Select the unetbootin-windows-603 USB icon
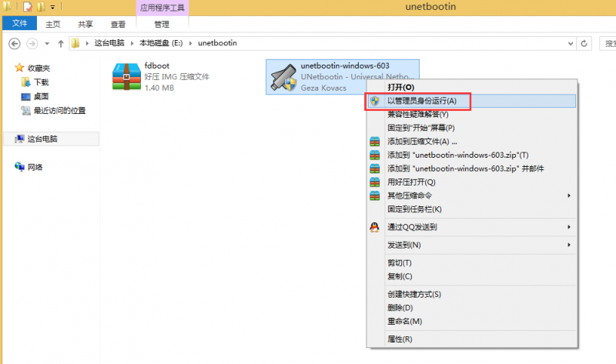This screenshot has height=364, width=616. click(283, 78)
